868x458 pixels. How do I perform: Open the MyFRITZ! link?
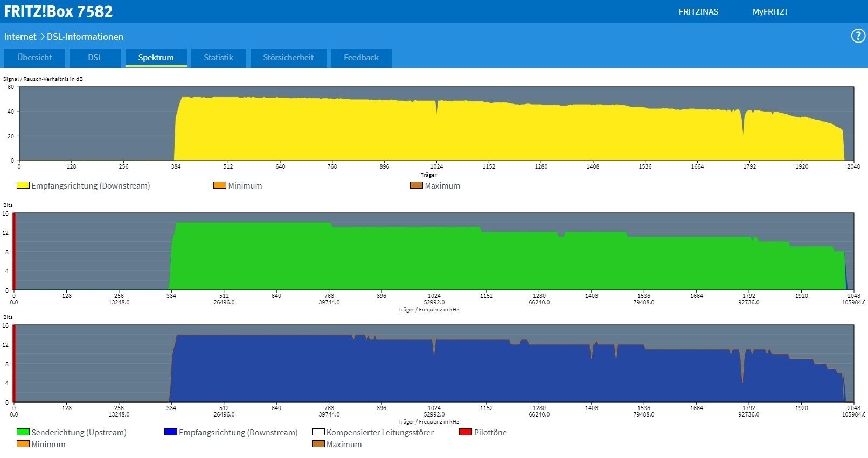pos(769,12)
